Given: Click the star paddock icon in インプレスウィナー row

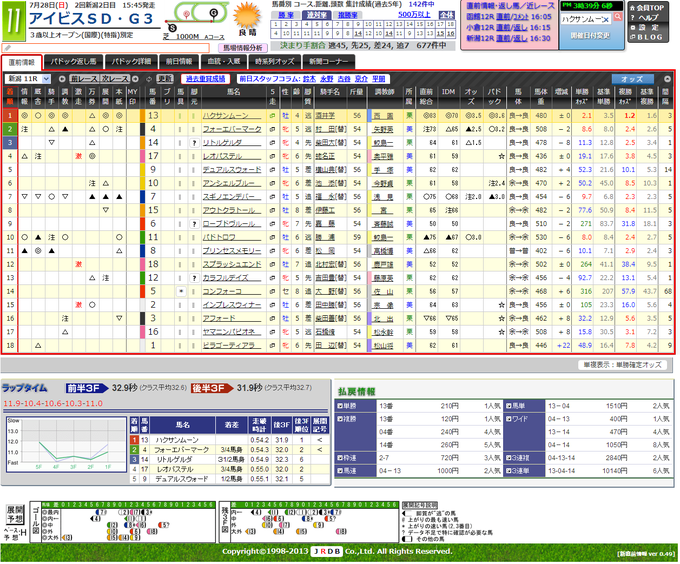Looking at the screenshot, I should click(501, 305).
